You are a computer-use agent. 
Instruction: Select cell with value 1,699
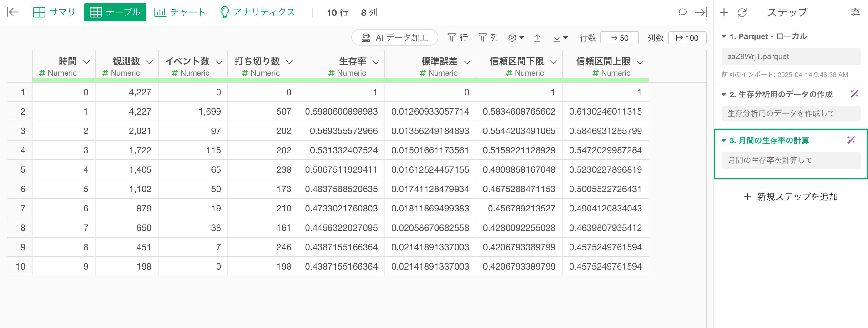pos(193,112)
